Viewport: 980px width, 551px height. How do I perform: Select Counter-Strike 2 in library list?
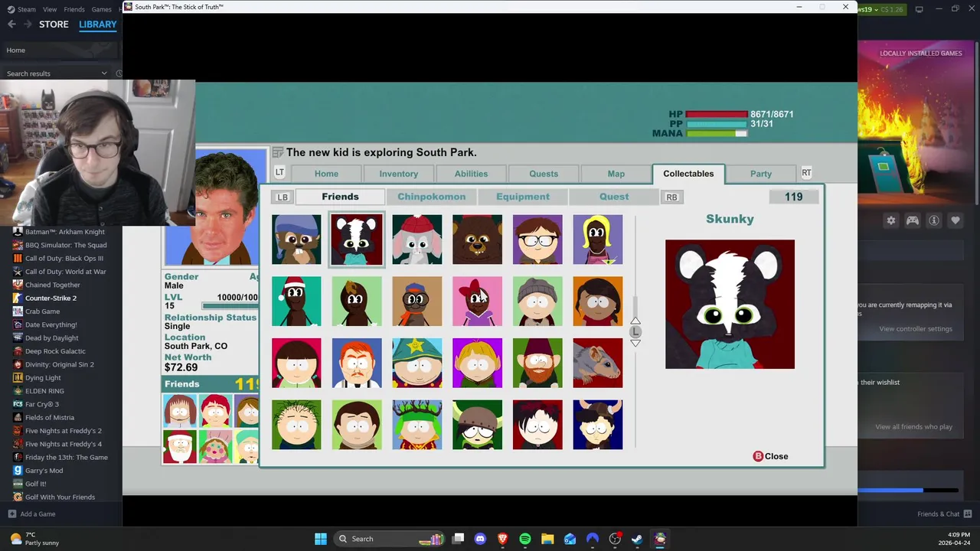click(x=51, y=298)
